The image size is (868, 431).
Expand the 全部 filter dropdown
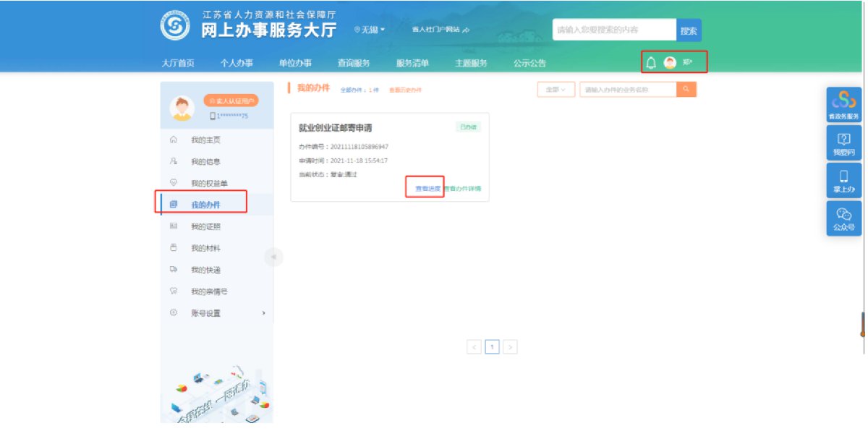tap(556, 90)
